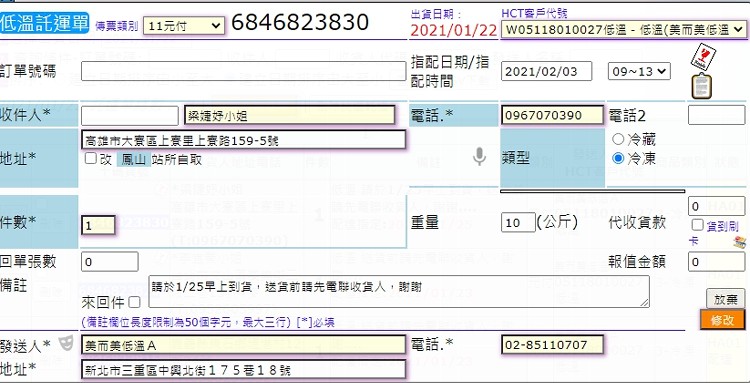Check the 改鳳山站所自取 checkbox
This screenshot has height=383, width=750.
(x=90, y=158)
